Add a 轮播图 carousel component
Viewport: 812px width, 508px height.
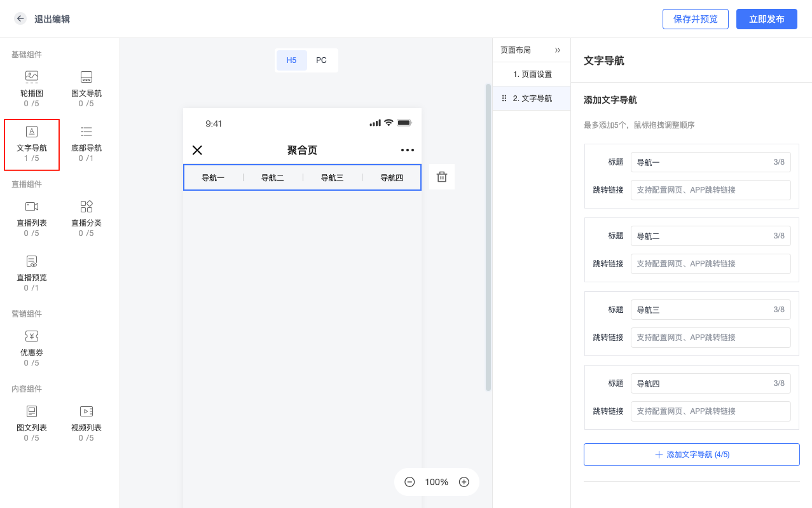(32, 88)
